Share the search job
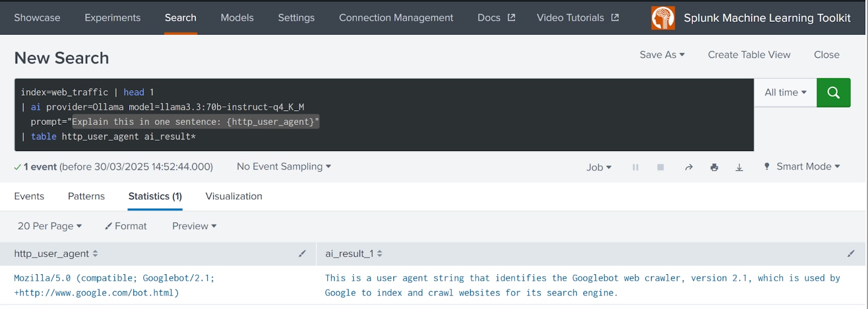868x309 pixels. [x=688, y=167]
